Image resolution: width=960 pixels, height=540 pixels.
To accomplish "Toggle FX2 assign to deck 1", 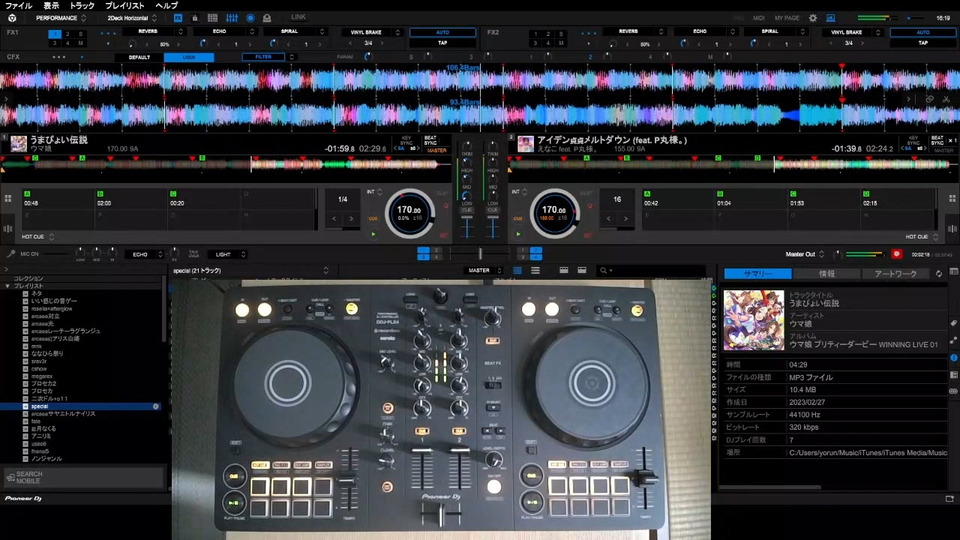I will [535, 34].
